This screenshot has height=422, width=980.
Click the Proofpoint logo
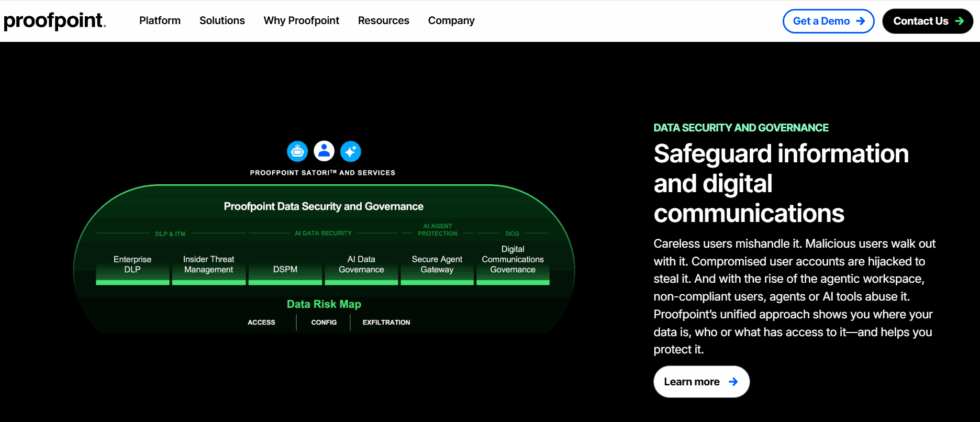(x=54, y=21)
